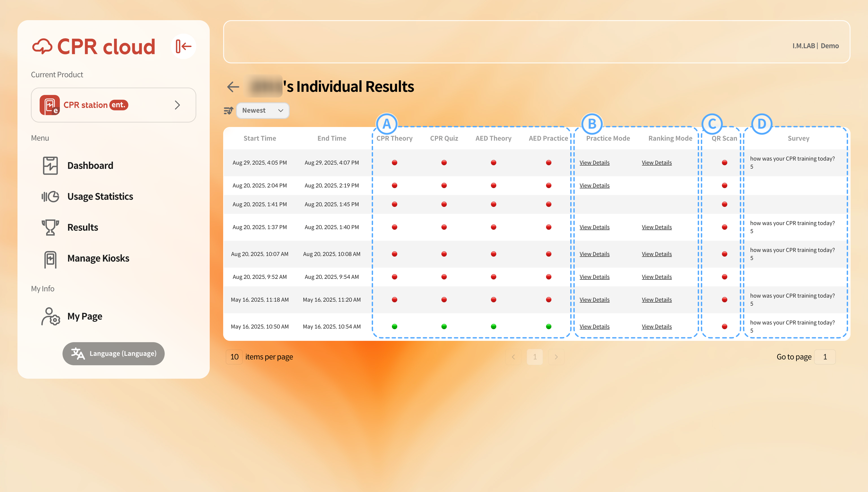The width and height of the screenshot is (868, 492).
Task: Open Manage Kiosks menu item
Action: 98,258
